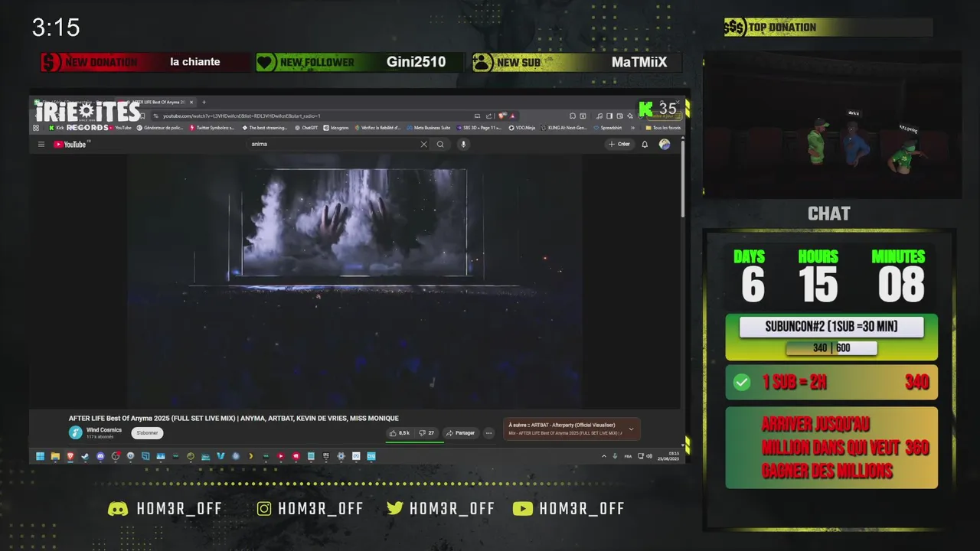
Task: Like the video with thumbs-up 8,5 k
Action: click(x=400, y=433)
